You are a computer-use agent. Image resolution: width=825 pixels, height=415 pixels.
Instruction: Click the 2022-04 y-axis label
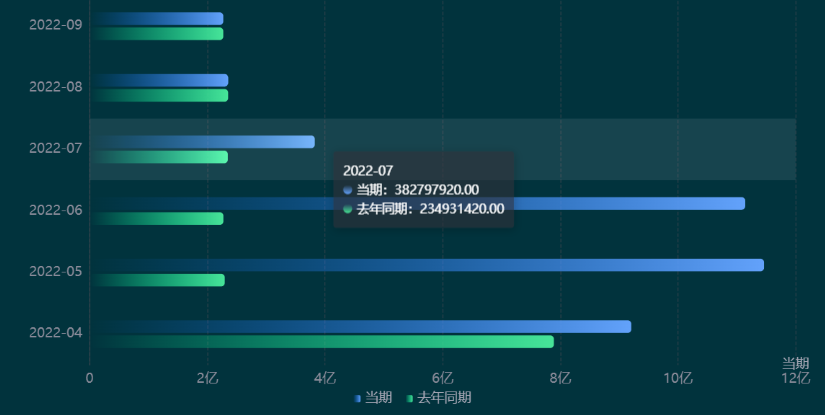point(56,333)
